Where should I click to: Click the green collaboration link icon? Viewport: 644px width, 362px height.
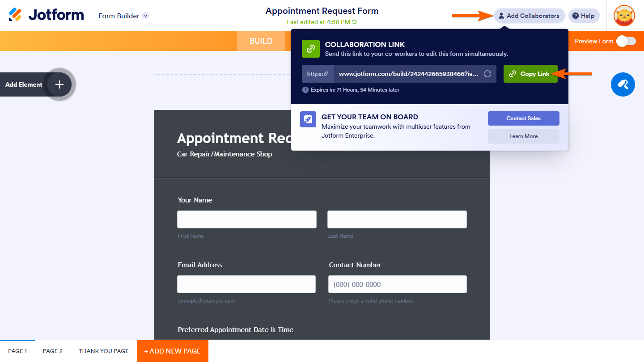click(x=310, y=49)
